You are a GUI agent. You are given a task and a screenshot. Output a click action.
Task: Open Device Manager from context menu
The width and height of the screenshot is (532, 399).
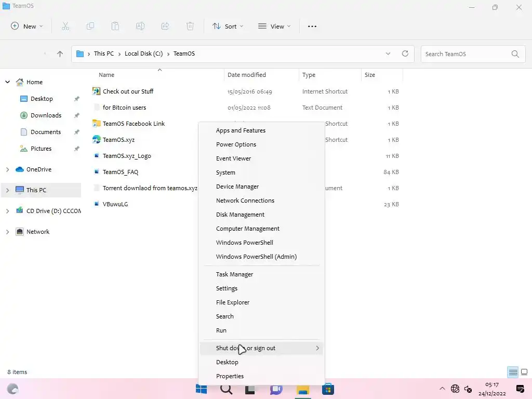tap(261, 187)
